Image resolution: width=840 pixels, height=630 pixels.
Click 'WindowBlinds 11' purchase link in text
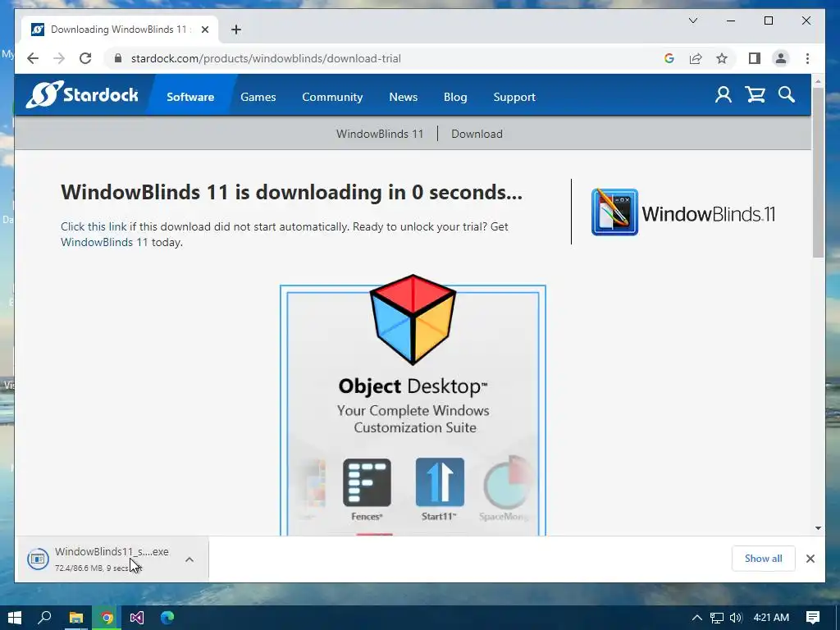104,242
